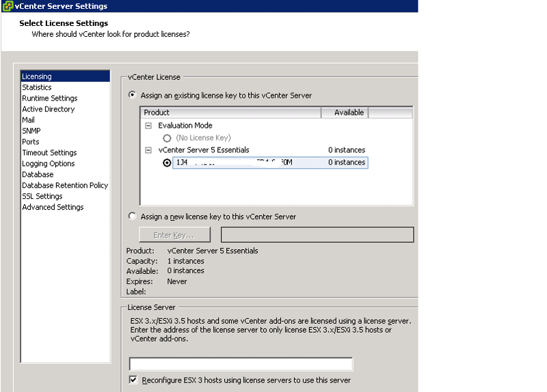
Task: Select the Mail settings entry
Action: click(28, 120)
